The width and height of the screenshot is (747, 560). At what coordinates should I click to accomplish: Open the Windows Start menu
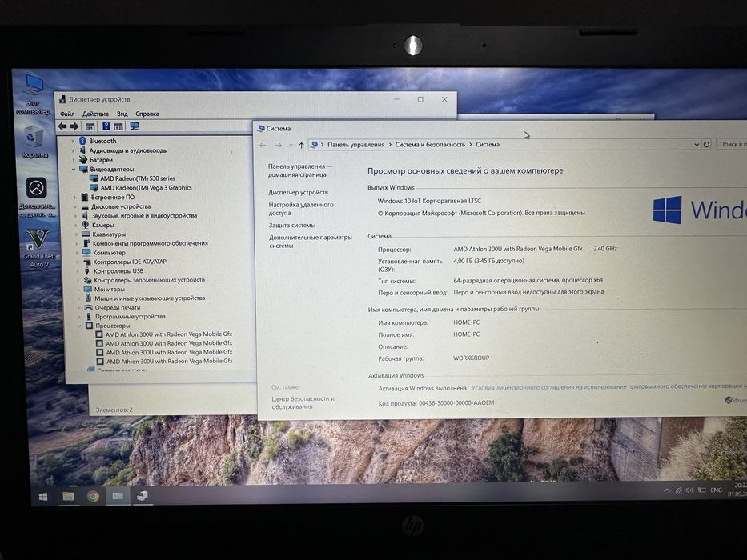pos(43,497)
